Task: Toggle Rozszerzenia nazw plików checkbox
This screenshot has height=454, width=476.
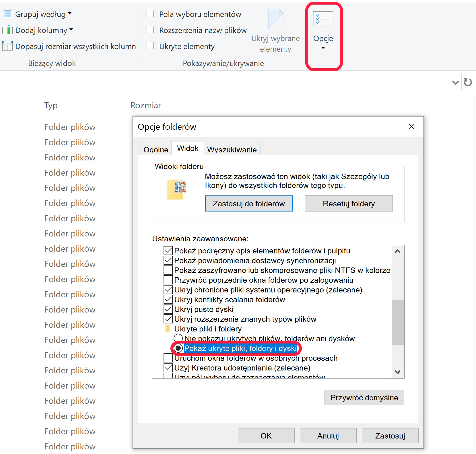Action: (x=150, y=30)
